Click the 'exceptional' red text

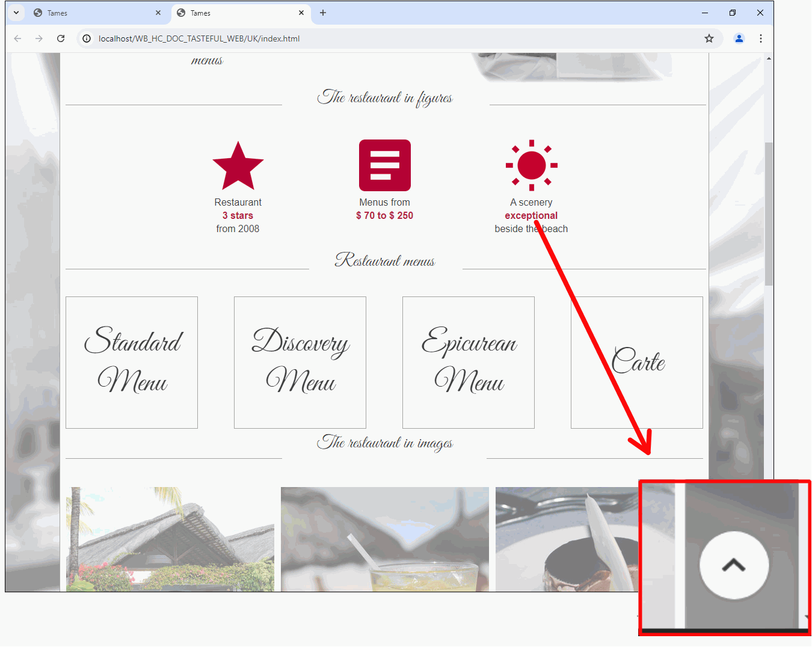(x=531, y=215)
